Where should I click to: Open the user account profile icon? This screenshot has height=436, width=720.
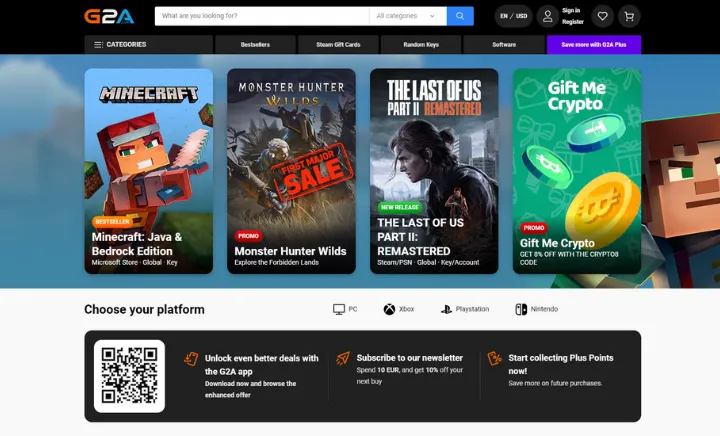pyautogui.click(x=547, y=17)
